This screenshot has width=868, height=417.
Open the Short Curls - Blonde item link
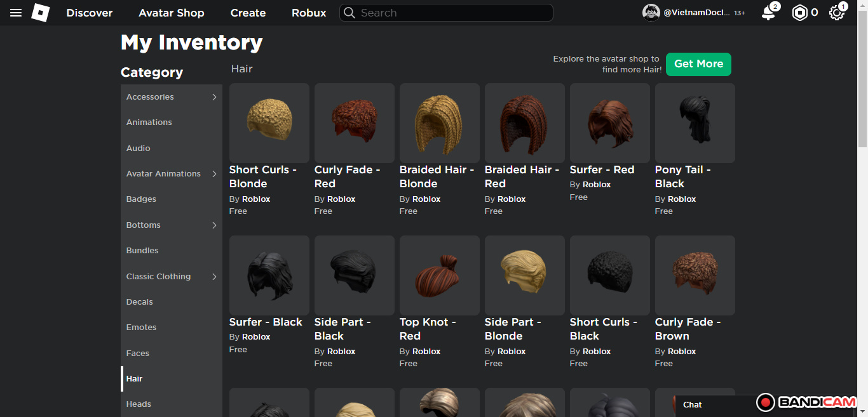(x=262, y=176)
